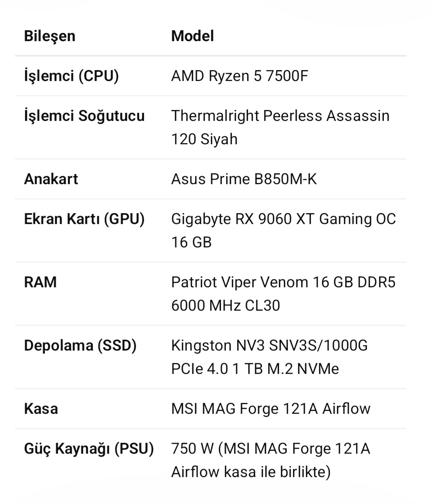Viewport: 431px width, 504px height.
Task: Click Kingston NV3 SNV3S/1000G entry
Action: (x=269, y=357)
